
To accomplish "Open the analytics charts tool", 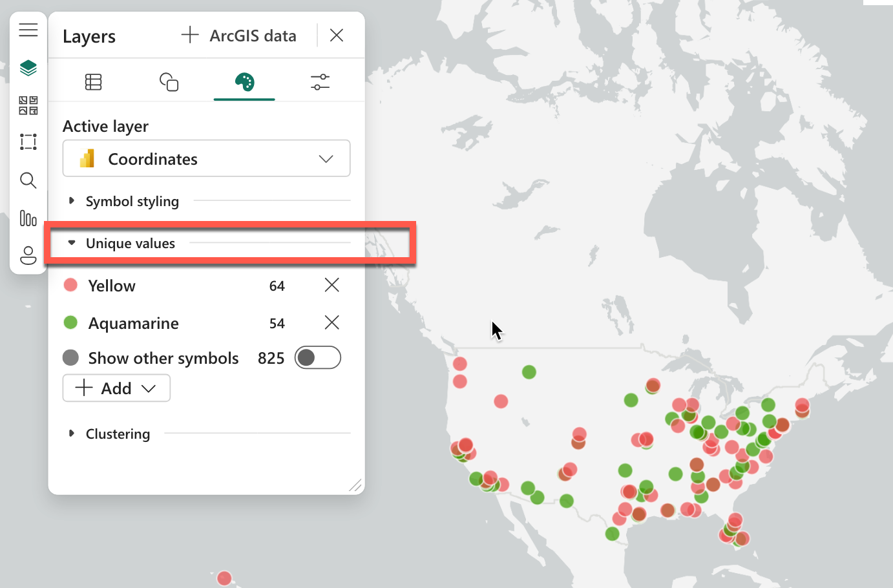I will tap(28, 218).
